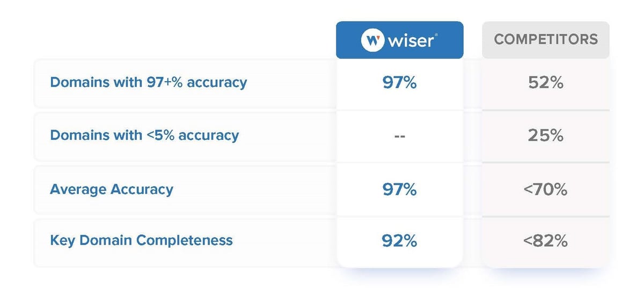Viewport: 644px width, 294px height.
Task: Click the word 'Average' in the third row
Action: pos(77,189)
